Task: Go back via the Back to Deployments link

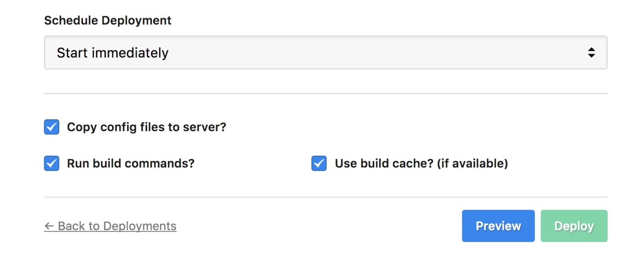Action: pos(110,226)
